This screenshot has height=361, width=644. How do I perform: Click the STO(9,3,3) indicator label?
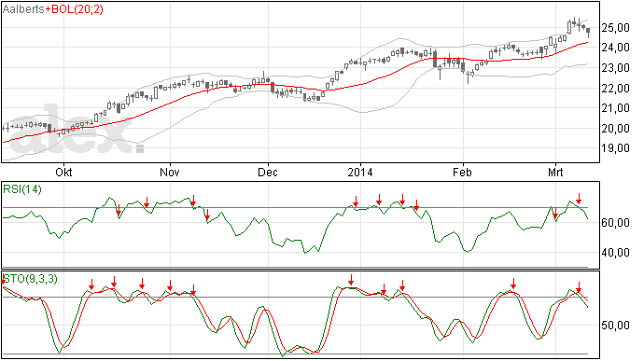tap(31, 279)
